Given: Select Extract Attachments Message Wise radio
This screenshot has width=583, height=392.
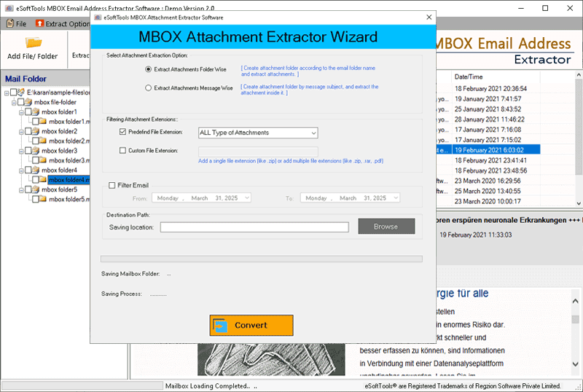Looking at the screenshot, I should 149,87.
